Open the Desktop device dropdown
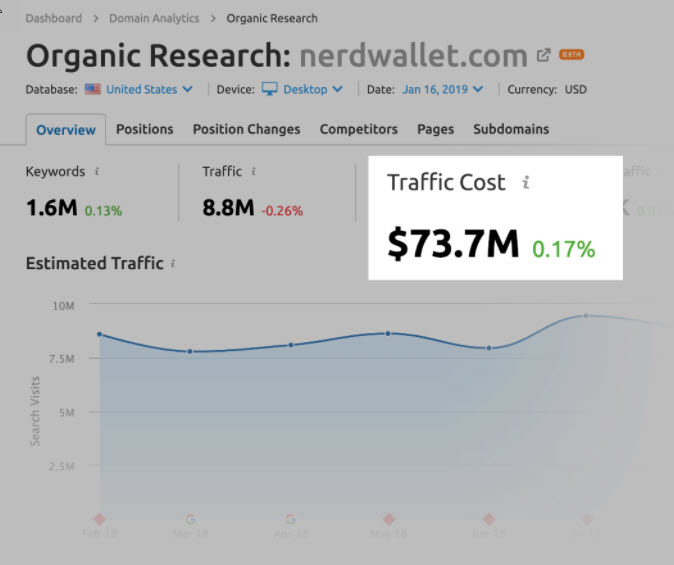 [x=312, y=89]
